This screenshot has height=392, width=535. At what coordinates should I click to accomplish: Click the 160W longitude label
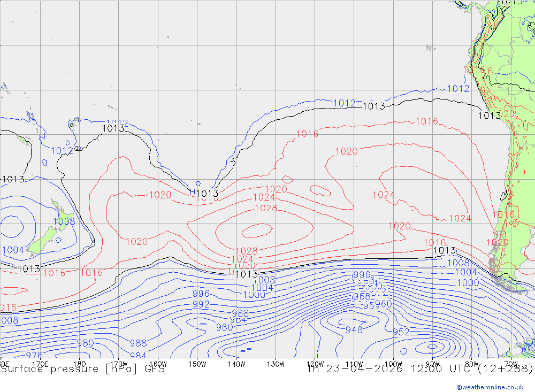158,364
